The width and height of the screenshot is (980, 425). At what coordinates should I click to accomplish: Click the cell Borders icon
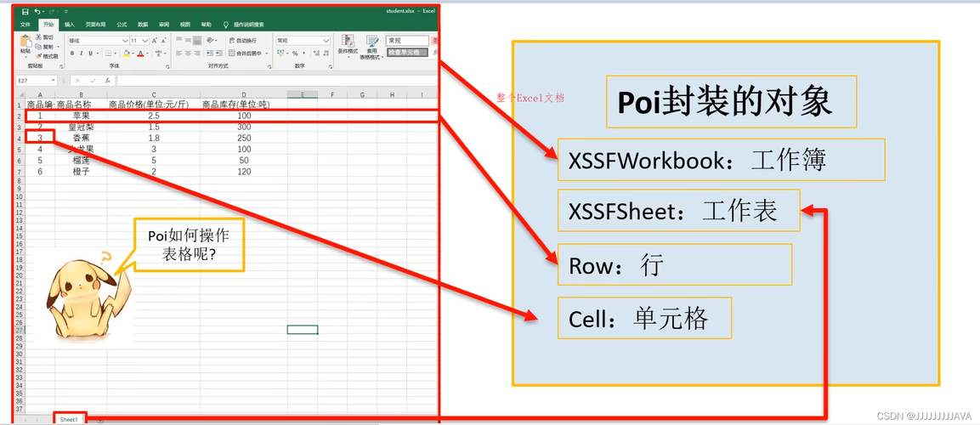click(108, 53)
